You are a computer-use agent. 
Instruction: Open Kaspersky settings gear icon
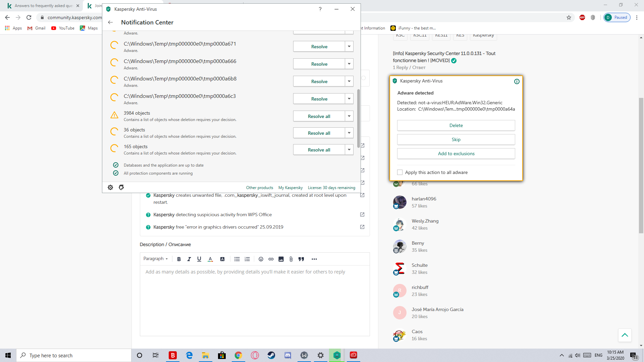[x=110, y=187]
